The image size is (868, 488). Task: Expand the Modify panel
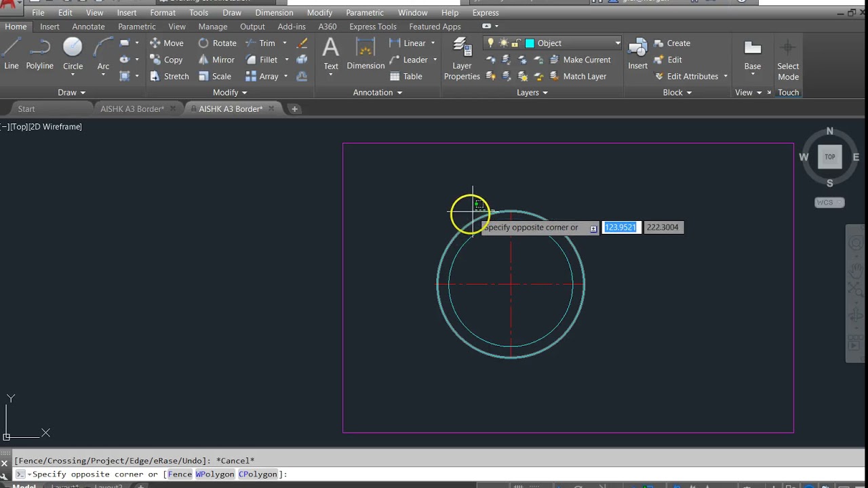tap(230, 93)
